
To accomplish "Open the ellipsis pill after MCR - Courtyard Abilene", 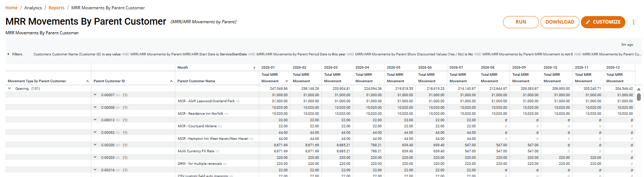I will coord(220,126).
